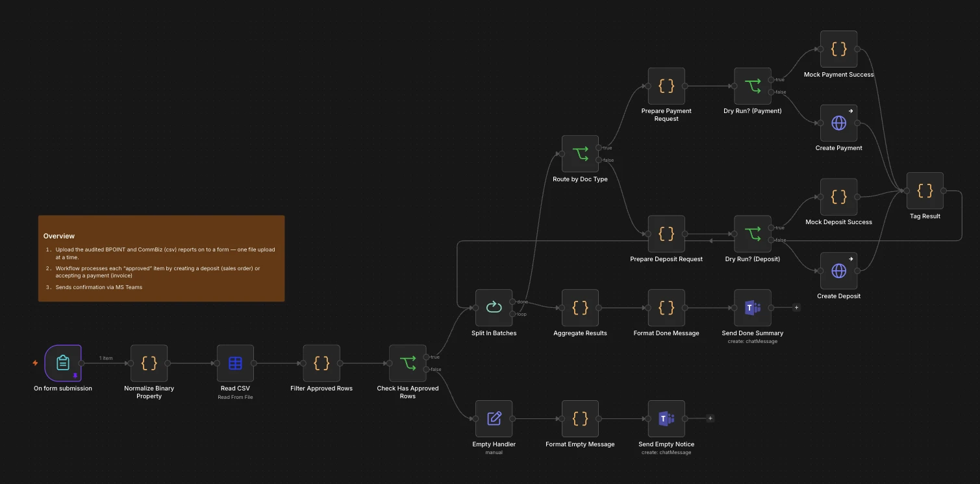Screen dimensions: 980x484
Task: Click the 'manual' label under Empty Handler
Action: click(x=494, y=452)
